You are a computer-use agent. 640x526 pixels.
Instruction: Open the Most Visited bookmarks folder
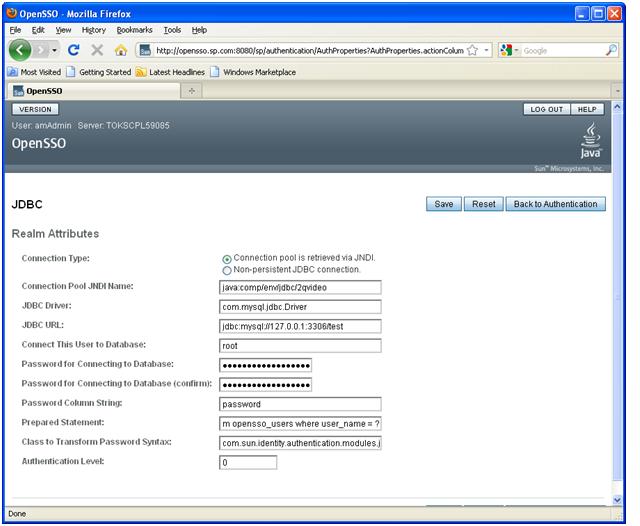click(x=34, y=72)
